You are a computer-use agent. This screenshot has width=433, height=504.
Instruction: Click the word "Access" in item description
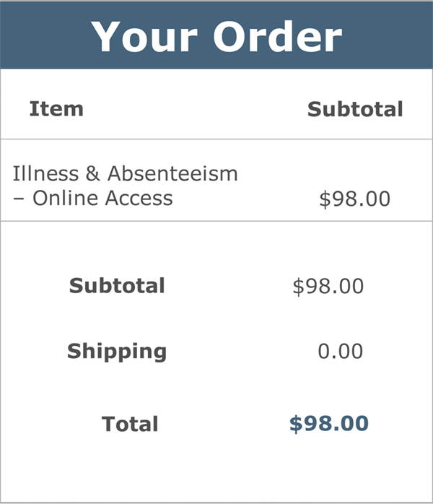coord(139,198)
